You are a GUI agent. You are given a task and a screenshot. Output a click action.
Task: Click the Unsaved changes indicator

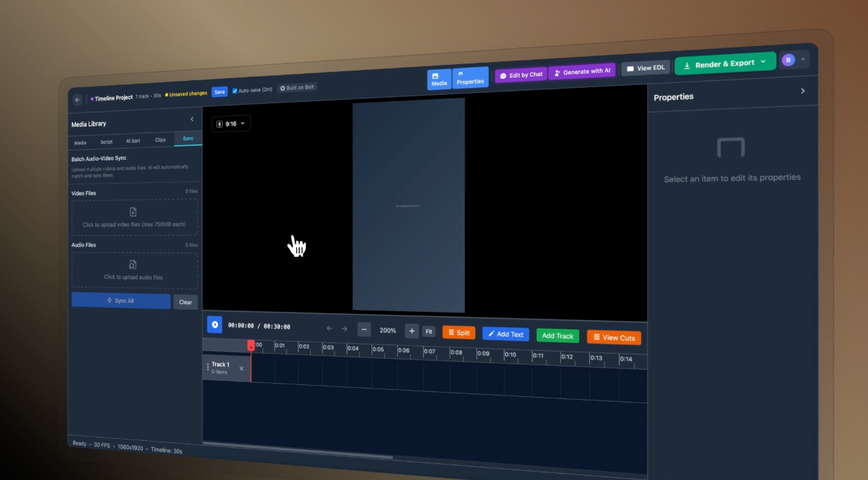188,94
